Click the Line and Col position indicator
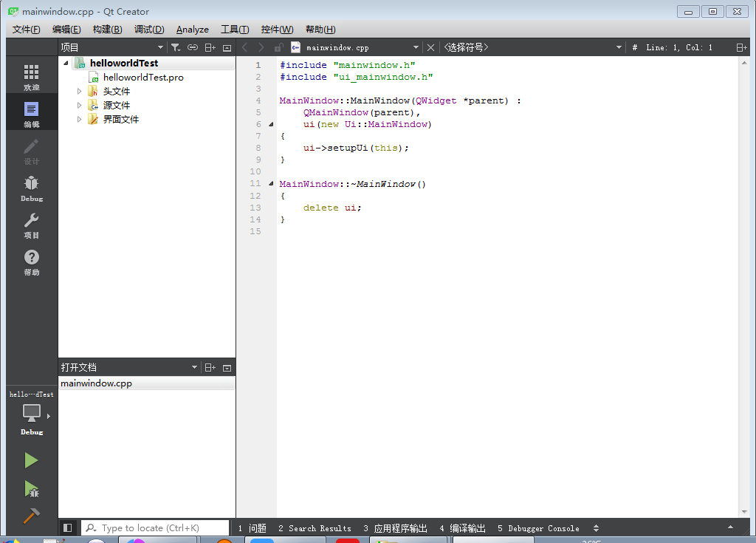Viewport: 756px width, 543px height. [679, 47]
